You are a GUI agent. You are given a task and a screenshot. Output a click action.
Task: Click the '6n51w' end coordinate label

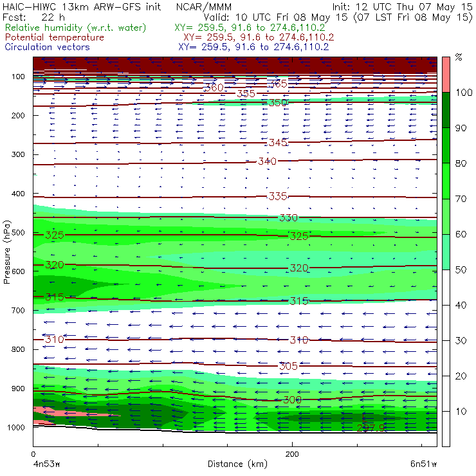click(423, 464)
